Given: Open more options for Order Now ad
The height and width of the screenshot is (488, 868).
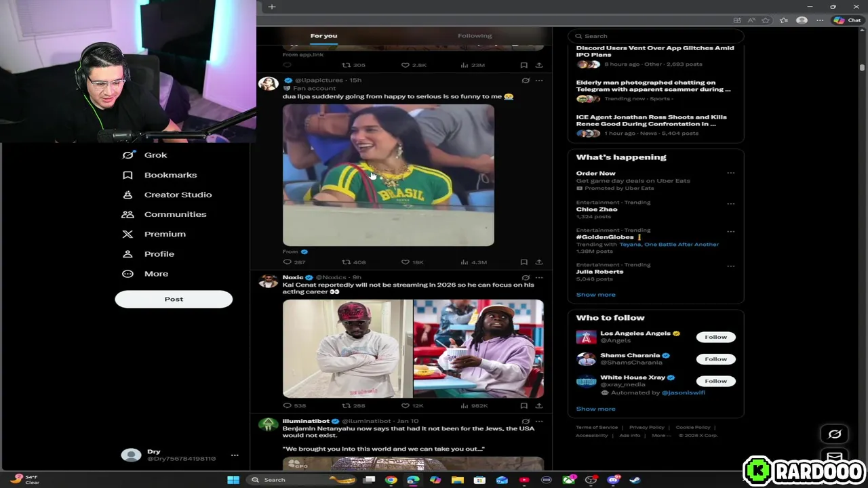Looking at the screenshot, I should tap(731, 174).
